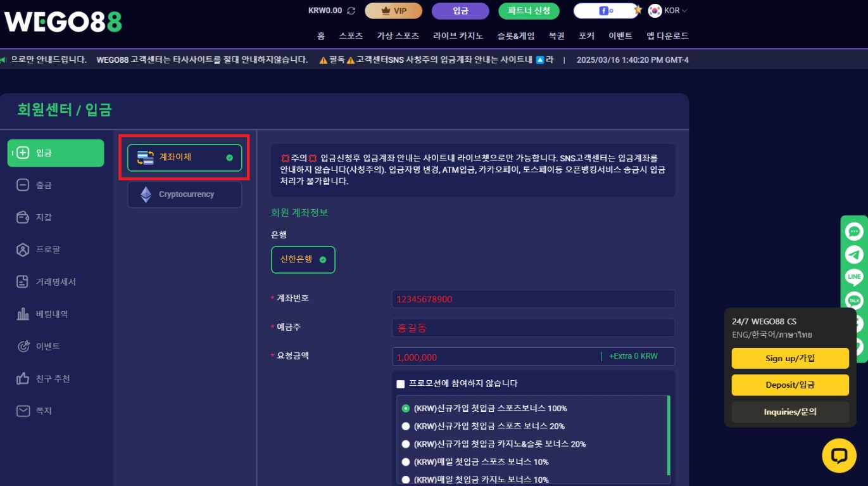
Task: Click the +Extra 0 KRW text
Action: click(633, 356)
